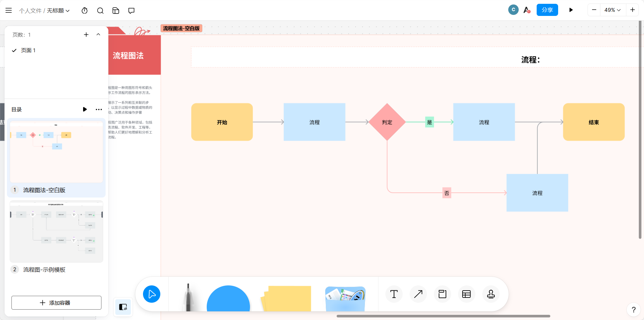The height and width of the screenshot is (320, 644).
Task: Toggle the side panel collapse icon
Action: tap(123, 307)
